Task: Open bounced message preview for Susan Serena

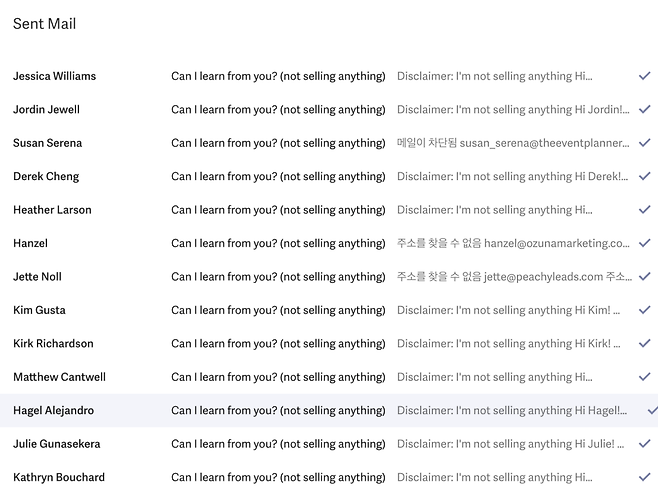Action: point(513,143)
